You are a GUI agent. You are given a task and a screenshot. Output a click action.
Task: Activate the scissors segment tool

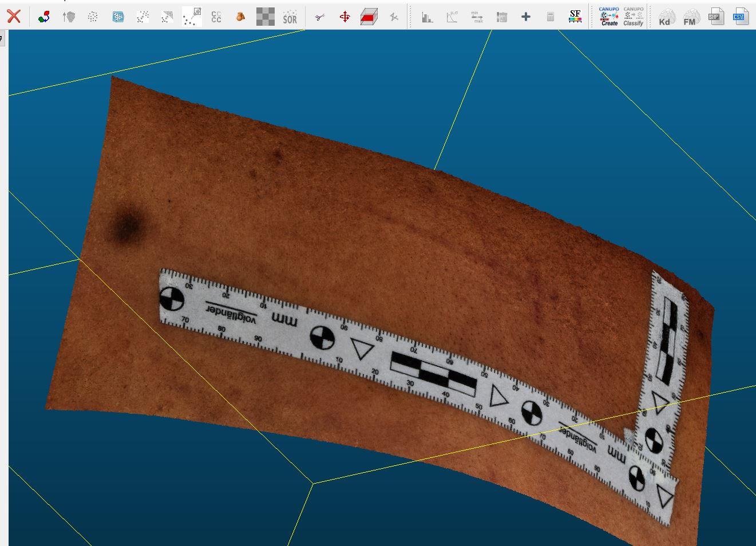click(x=320, y=17)
